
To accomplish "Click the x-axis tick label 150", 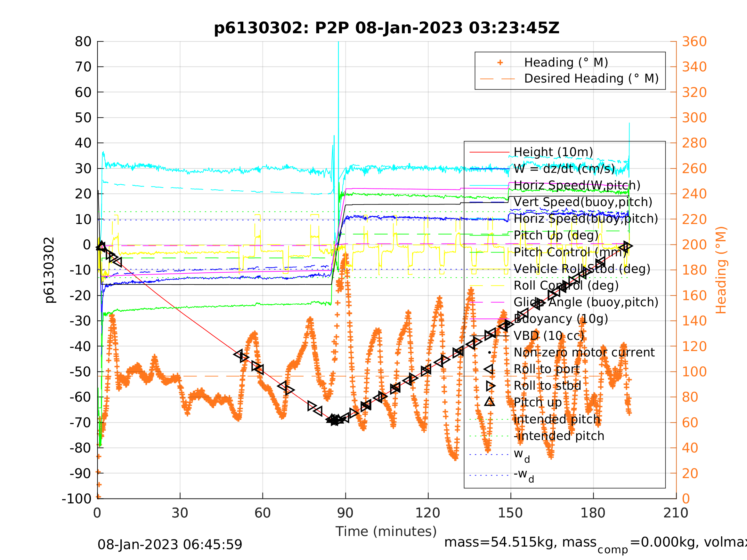I will (x=510, y=513).
